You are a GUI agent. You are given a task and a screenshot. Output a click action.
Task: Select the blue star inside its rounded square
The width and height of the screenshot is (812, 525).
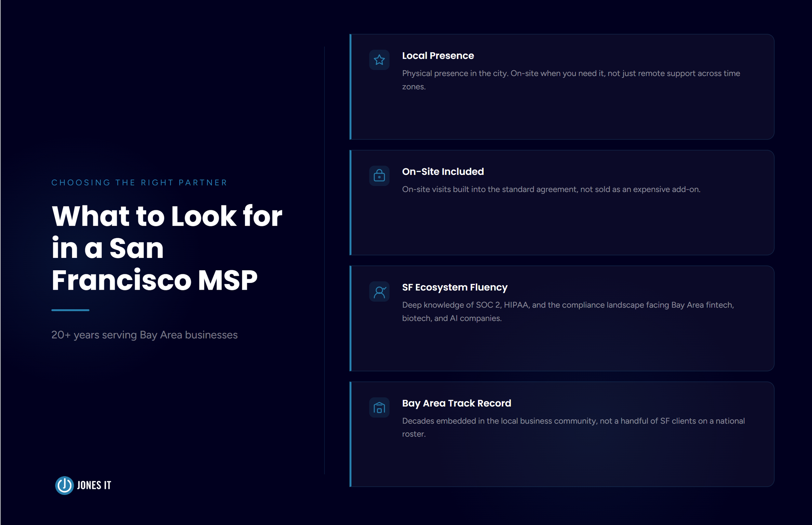click(379, 60)
